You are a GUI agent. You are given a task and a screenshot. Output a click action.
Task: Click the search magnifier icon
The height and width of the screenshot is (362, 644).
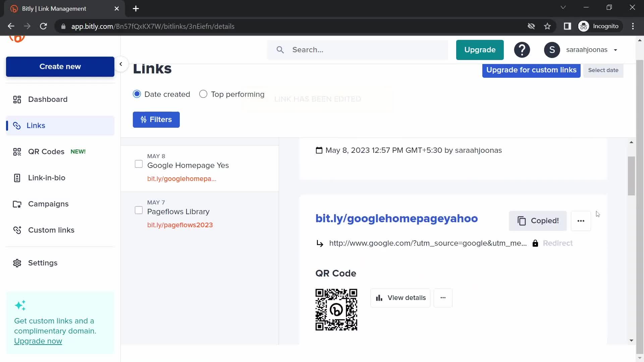tap(280, 50)
